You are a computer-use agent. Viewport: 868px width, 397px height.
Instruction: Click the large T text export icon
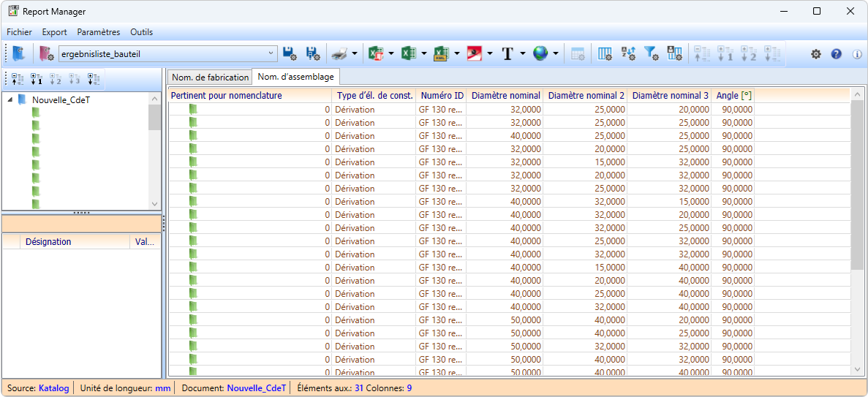pyautogui.click(x=507, y=53)
